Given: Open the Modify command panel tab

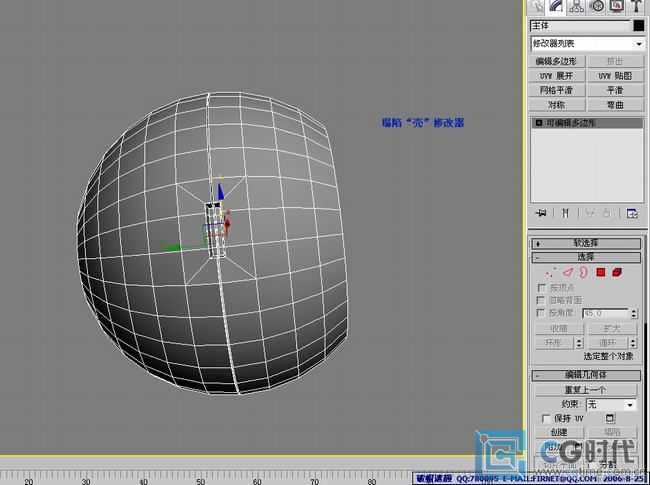Looking at the screenshot, I should pos(557,6).
